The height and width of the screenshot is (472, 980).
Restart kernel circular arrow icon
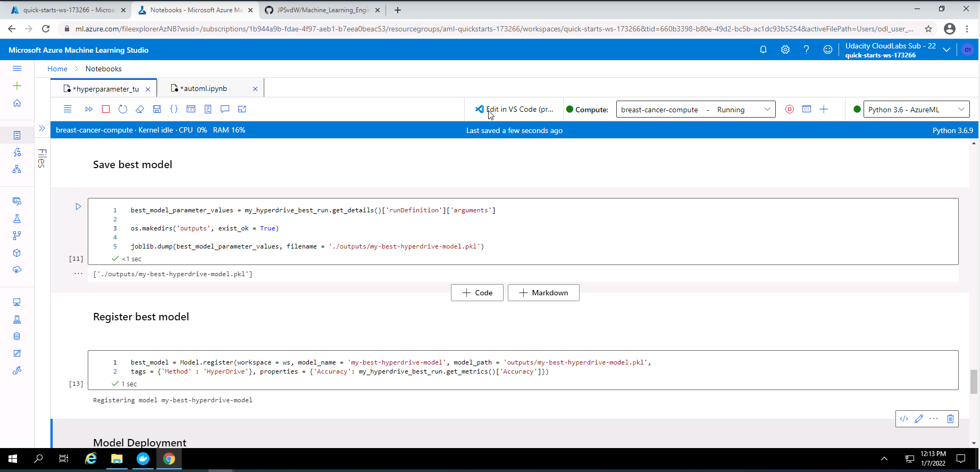123,109
